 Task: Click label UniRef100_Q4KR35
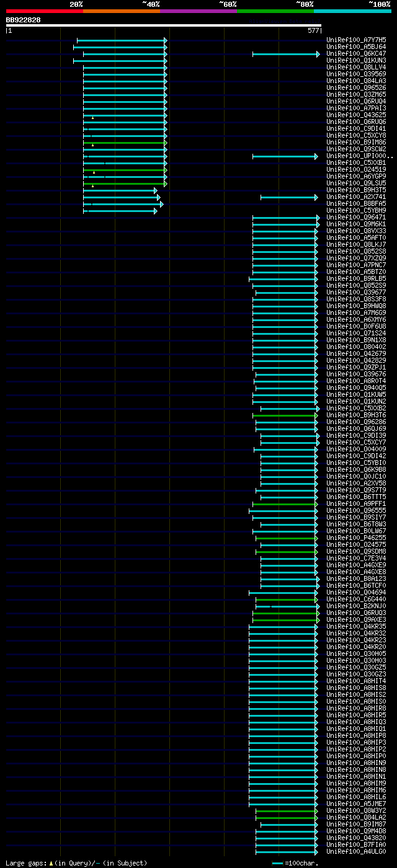pos(356,627)
